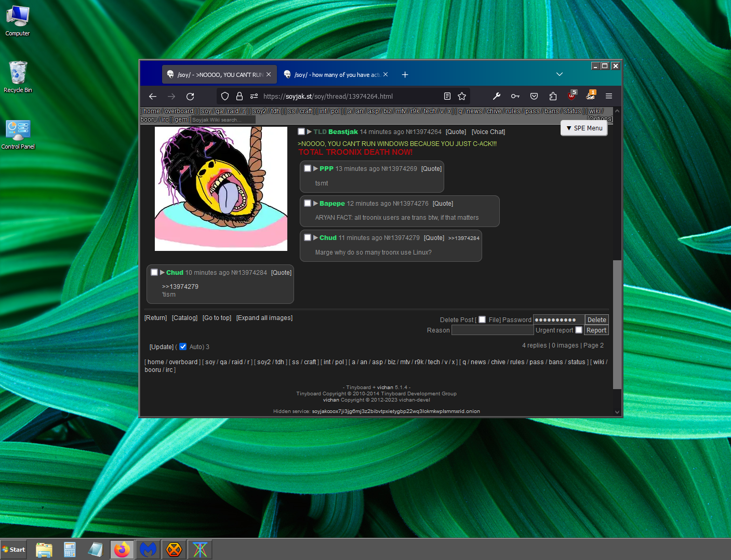Expand the list all tabs chevron
This screenshot has height=560, width=731.
pyautogui.click(x=560, y=74)
